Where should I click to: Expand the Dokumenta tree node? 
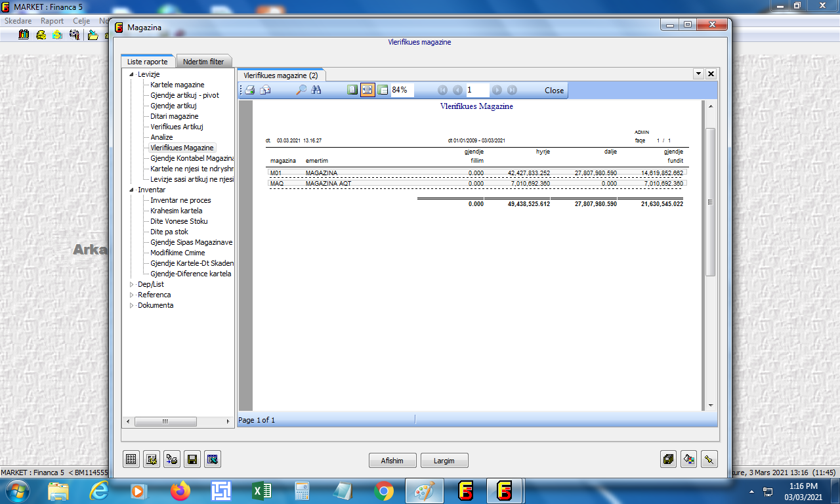tap(131, 305)
